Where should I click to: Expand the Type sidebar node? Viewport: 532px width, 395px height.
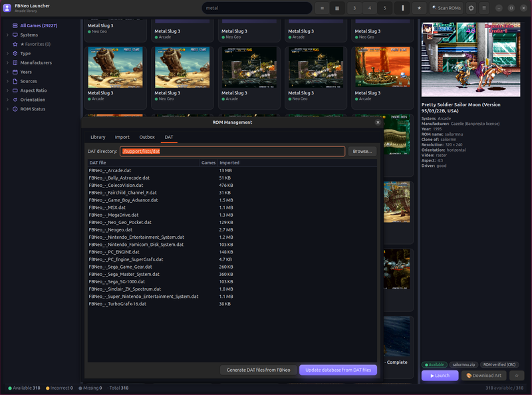click(x=7, y=54)
